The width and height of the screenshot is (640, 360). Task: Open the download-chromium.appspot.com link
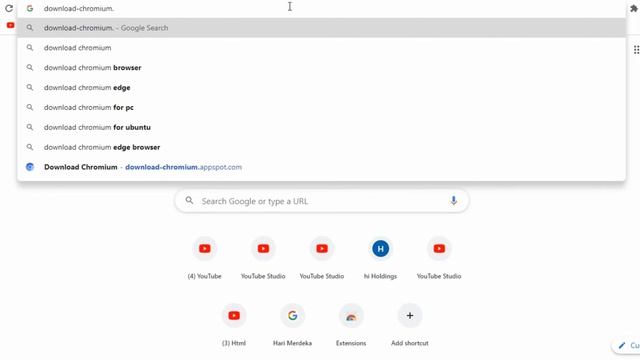click(183, 167)
